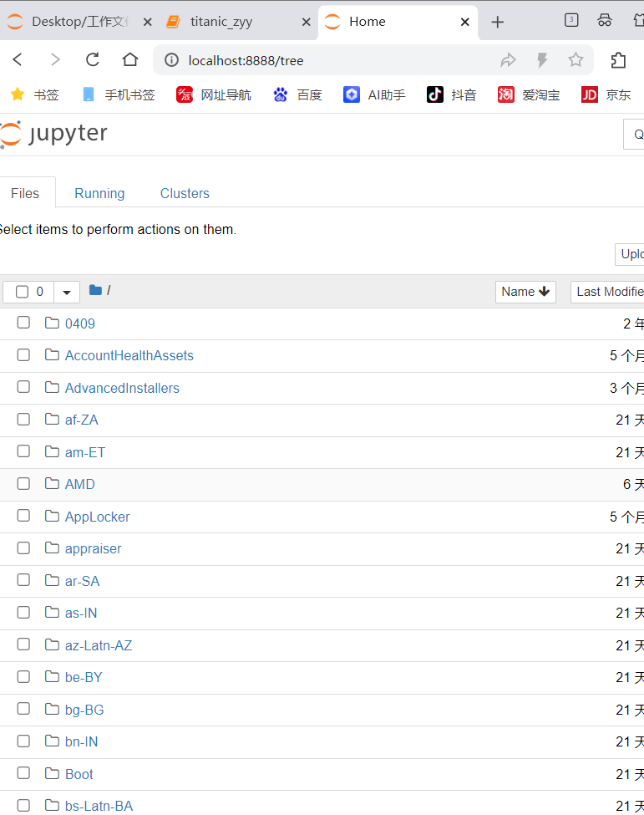
Task: Sort by Last Modified column
Action: (609, 292)
